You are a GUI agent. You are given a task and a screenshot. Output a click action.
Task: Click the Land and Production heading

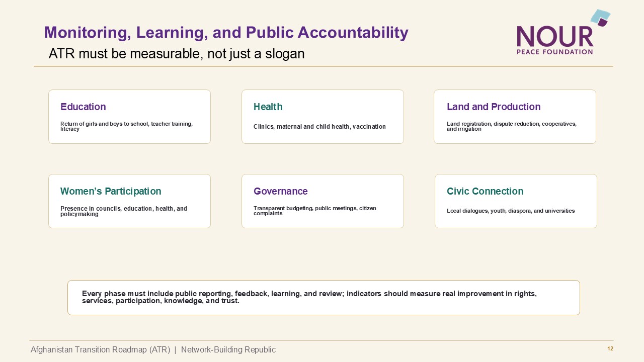(x=494, y=107)
